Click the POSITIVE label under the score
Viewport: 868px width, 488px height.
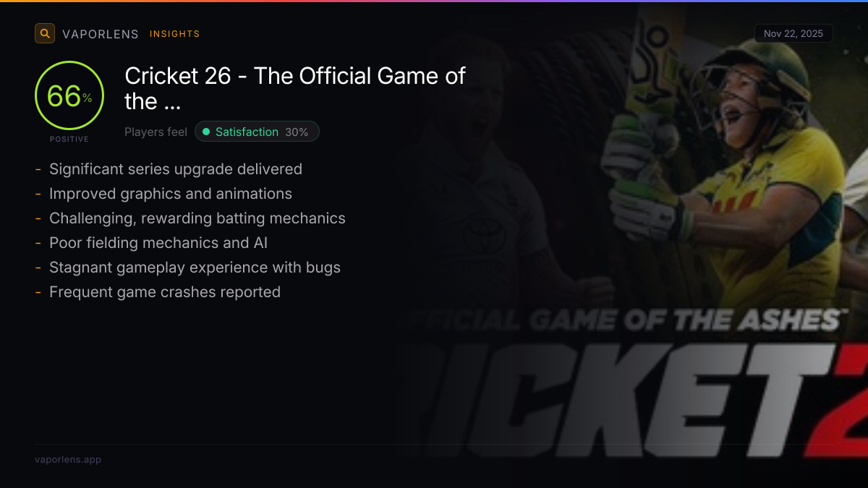point(69,139)
